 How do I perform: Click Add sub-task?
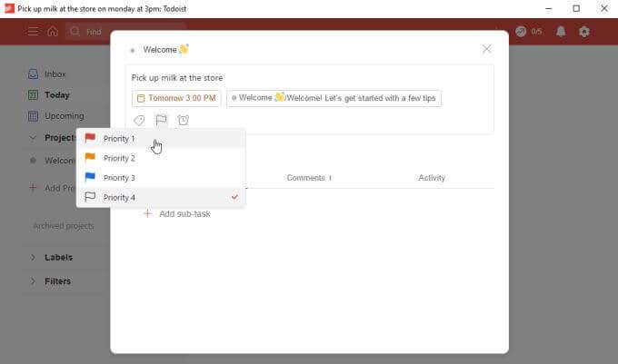(177, 213)
